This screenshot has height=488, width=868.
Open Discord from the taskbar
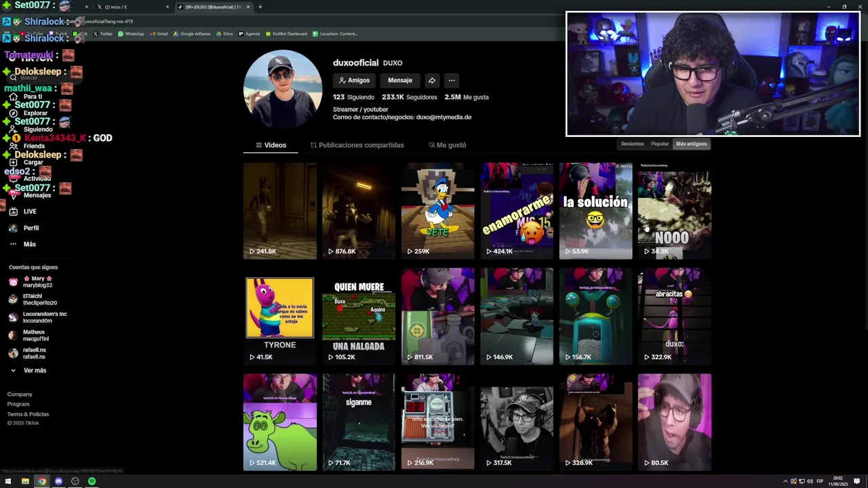(58, 481)
